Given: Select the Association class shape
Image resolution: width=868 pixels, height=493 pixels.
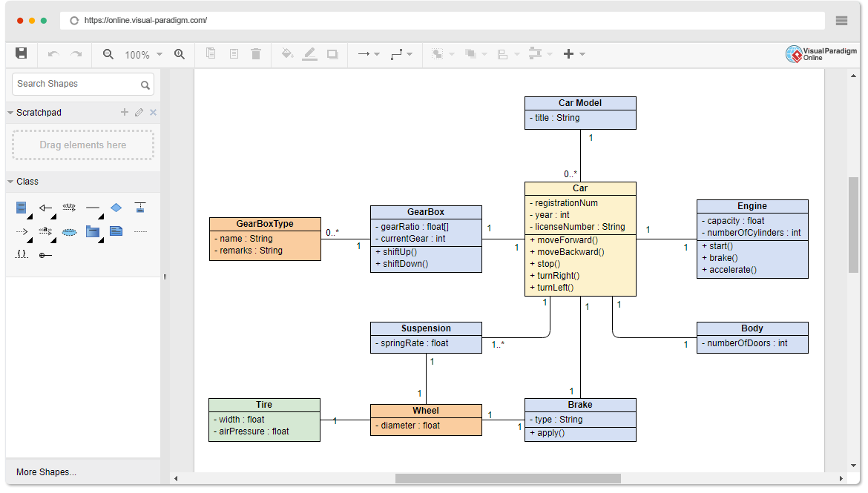Looking at the screenshot, I should pos(140,208).
